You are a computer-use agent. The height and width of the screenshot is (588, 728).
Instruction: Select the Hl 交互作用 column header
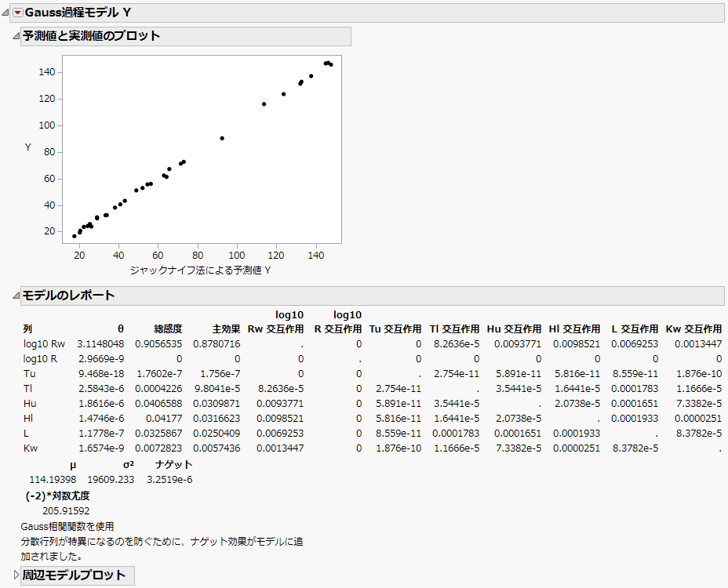click(x=574, y=329)
